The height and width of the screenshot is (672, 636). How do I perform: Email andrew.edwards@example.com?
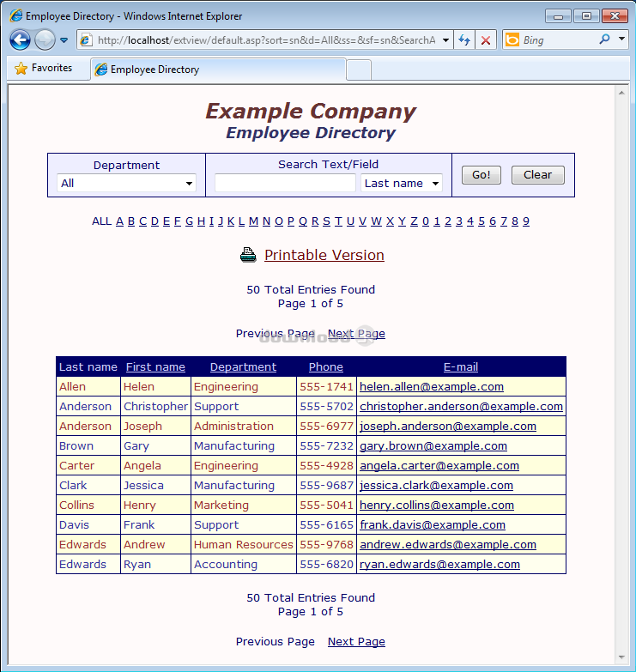[448, 544]
